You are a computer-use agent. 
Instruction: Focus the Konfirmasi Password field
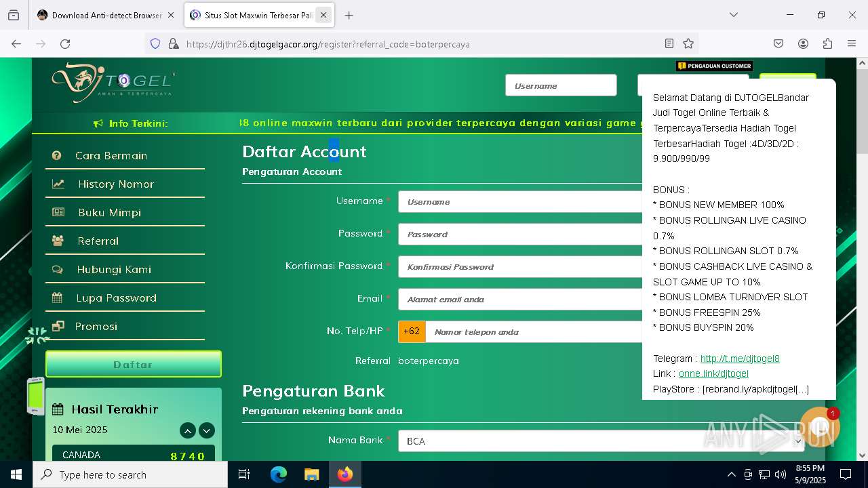tap(520, 267)
